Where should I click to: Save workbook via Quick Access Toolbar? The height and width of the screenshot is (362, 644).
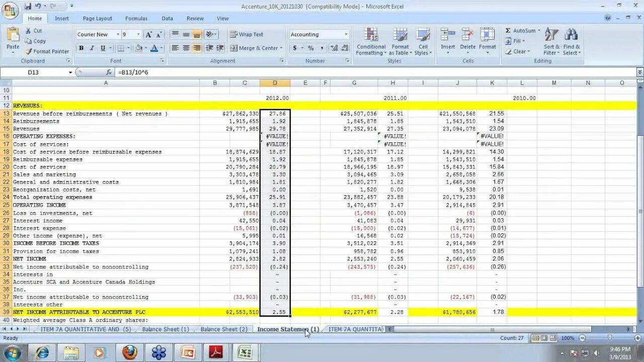[x=28, y=6]
